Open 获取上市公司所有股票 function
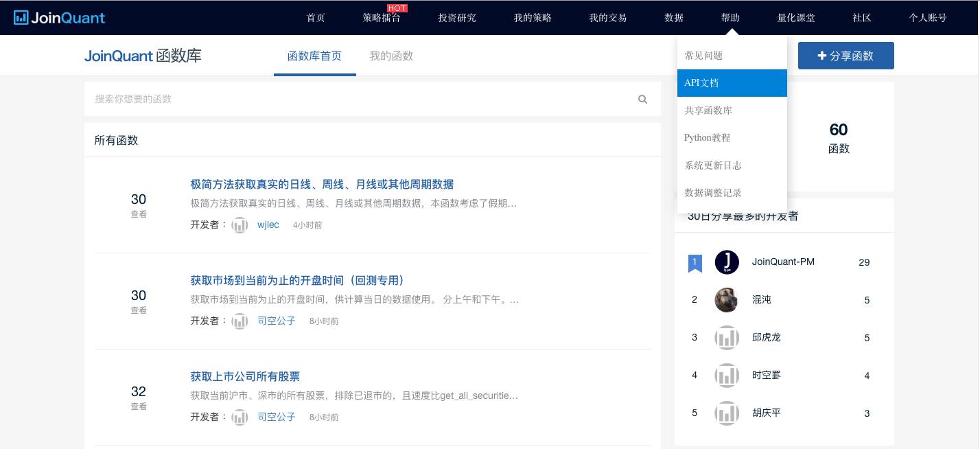Image resolution: width=980 pixels, height=449 pixels. (245, 377)
